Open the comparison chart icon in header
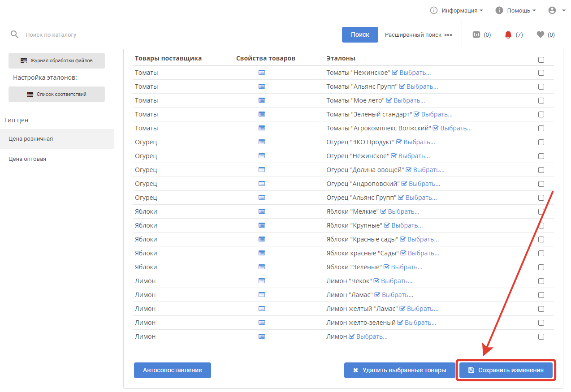This screenshot has width=571, height=392. 476,34
